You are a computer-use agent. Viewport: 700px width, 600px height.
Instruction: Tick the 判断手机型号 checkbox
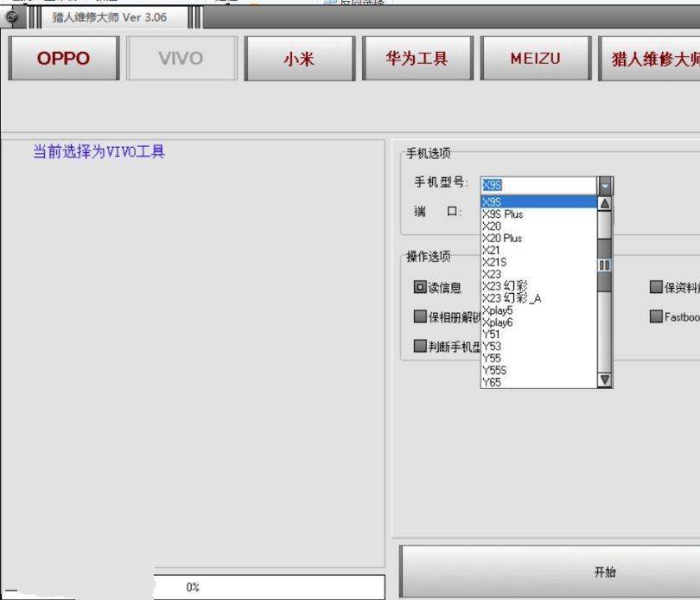(420, 346)
